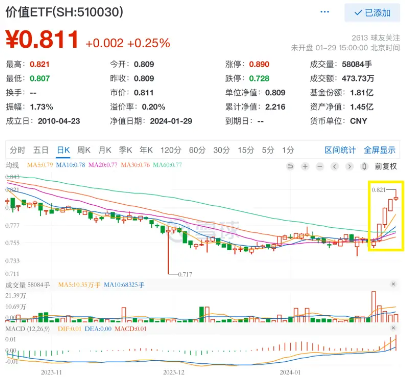Click the volume MA10:68325手 legend
This screenshot has width=405, height=381.
124,285
